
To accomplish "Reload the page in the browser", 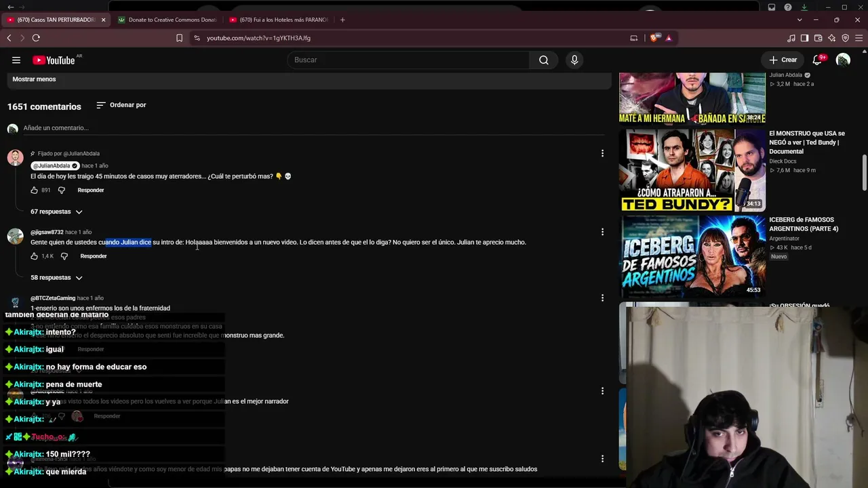I will (x=36, y=38).
